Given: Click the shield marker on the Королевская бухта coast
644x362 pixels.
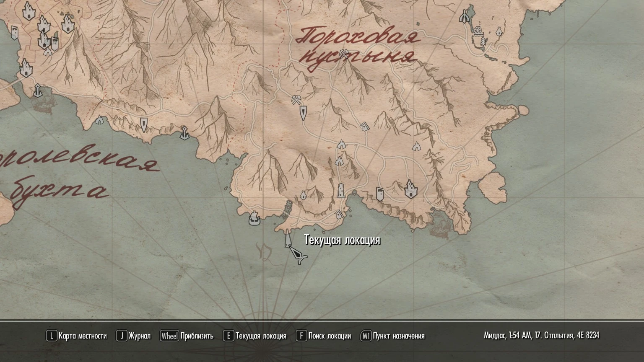Looking at the screenshot, I should coord(144,124).
